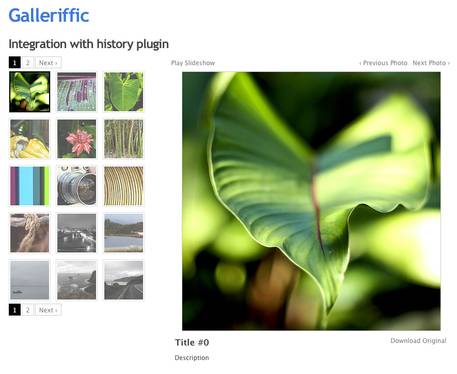Open the coastal road thumbnail
Screen dimensions: 457x374
click(x=124, y=280)
